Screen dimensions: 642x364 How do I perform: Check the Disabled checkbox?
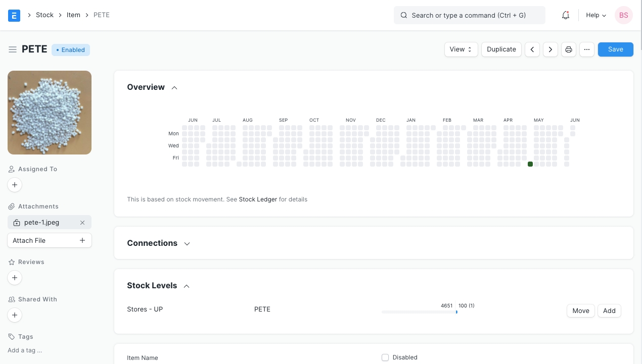[385, 357]
